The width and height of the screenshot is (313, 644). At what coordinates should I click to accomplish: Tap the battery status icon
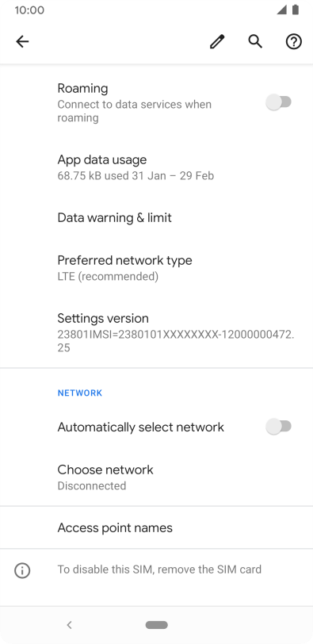click(296, 10)
